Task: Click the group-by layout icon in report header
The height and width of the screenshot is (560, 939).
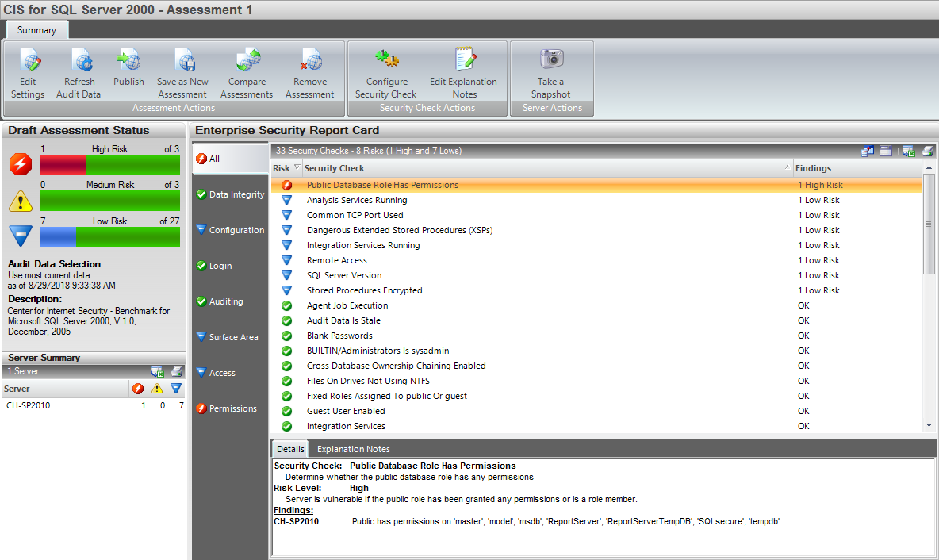Action: [867, 151]
